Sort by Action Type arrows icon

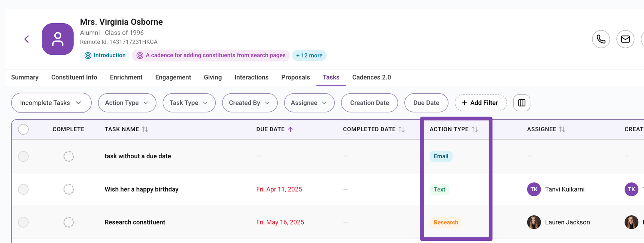pos(475,129)
